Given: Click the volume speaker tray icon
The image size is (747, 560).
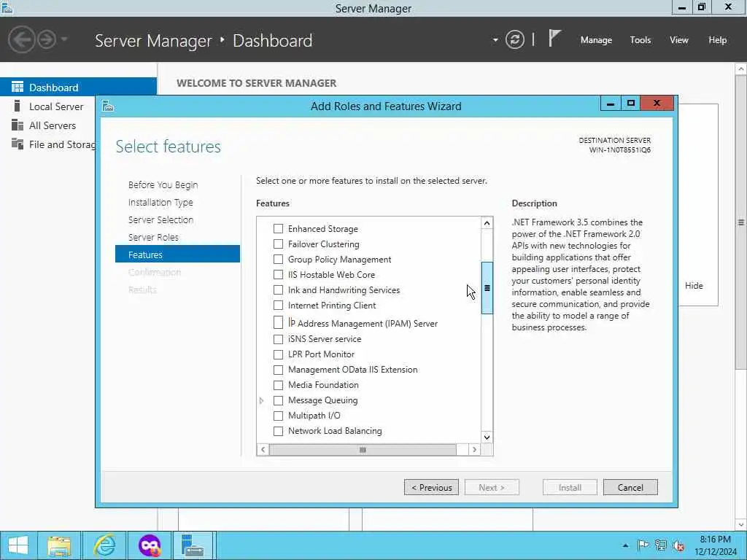Looking at the screenshot, I should point(678,545).
